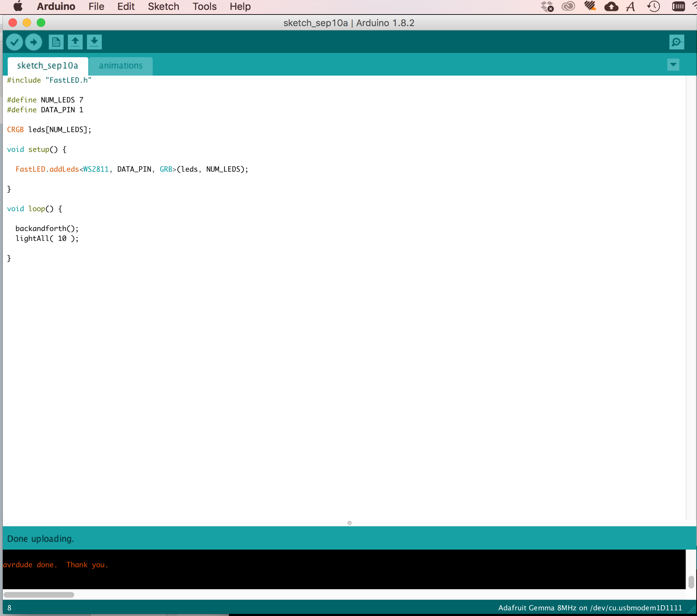Click the window title 'sketch_sep10a | Arduino 1.8.2'
The width and height of the screenshot is (697, 616).
349,23
